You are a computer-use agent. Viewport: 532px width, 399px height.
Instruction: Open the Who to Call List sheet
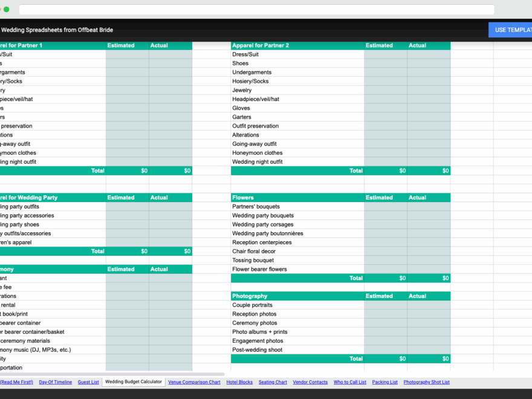351,381
